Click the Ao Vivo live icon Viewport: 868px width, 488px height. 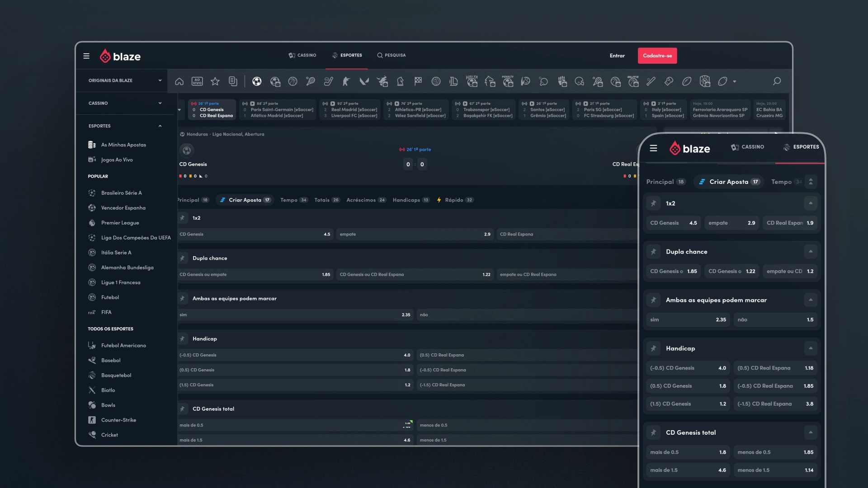[x=197, y=81]
